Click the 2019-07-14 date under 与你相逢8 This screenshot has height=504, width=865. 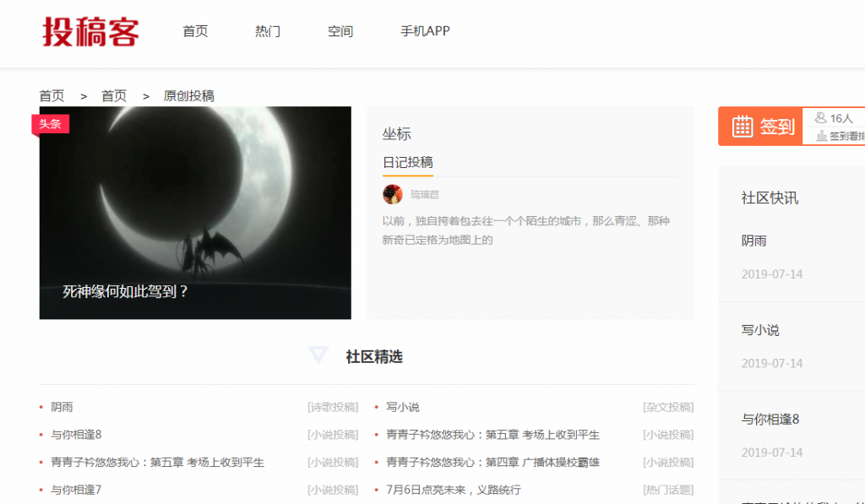point(772,453)
